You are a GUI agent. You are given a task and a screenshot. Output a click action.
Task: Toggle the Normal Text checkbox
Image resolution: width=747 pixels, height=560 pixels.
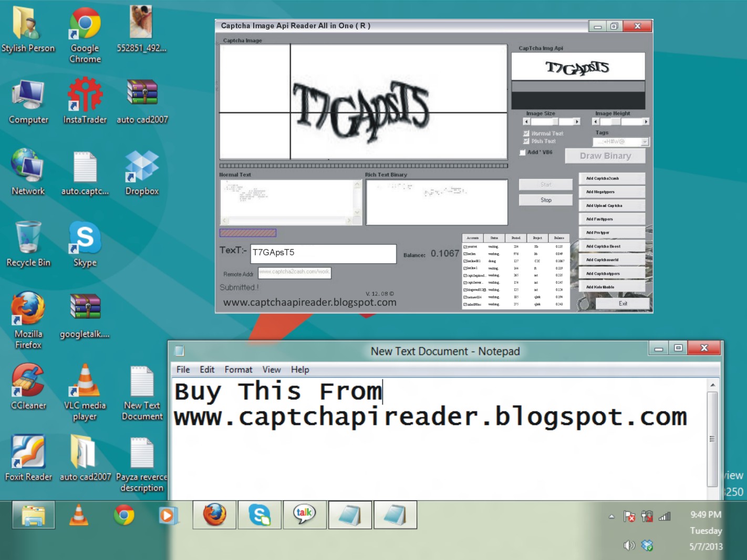(526, 133)
